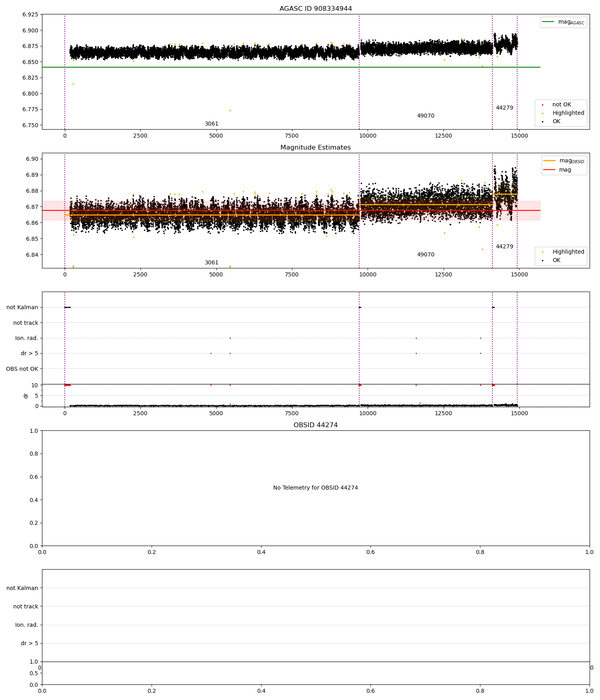600x700 pixels.
Task: Click the 'Highlighted' legend entry in top plot
Action: (x=568, y=113)
